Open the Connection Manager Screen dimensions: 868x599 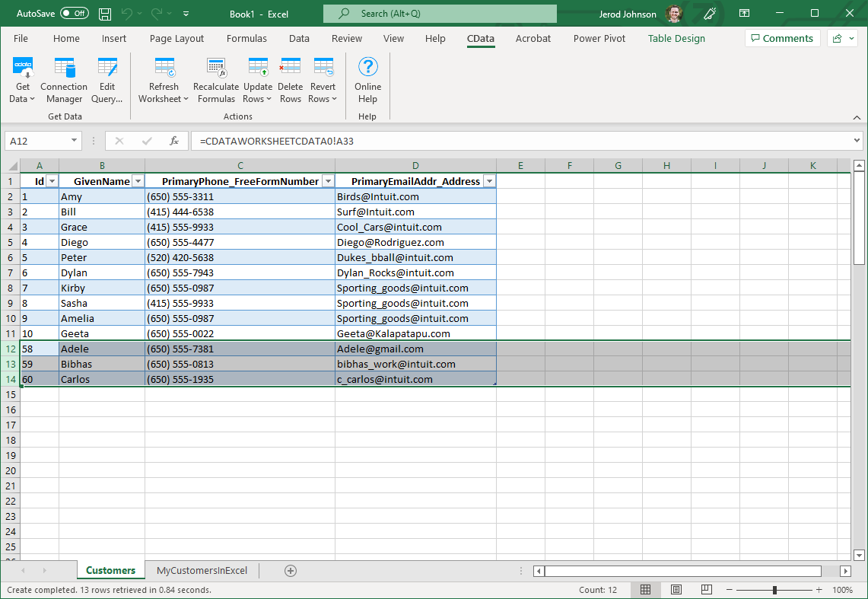[x=64, y=69]
